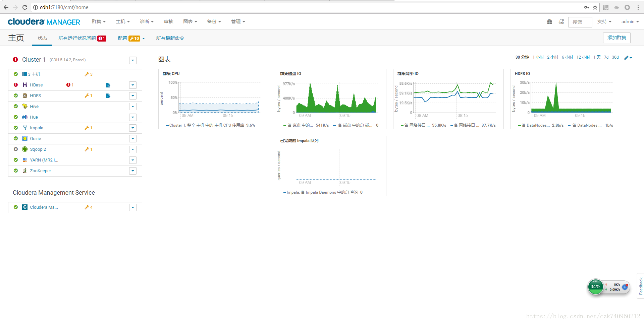
Task: Reload the browser page
Action: click(24, 7)
